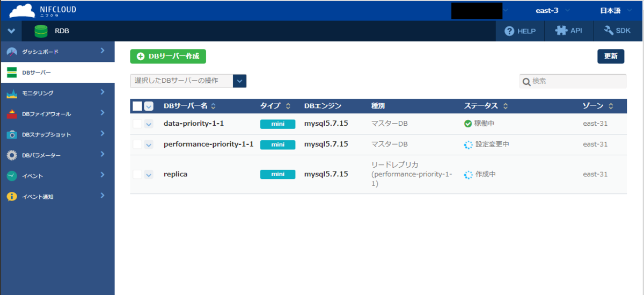Image resolution: width=644 pixels, height=295 pixels.
Task: Open the HELP link in header
Action: click(520, 31)
